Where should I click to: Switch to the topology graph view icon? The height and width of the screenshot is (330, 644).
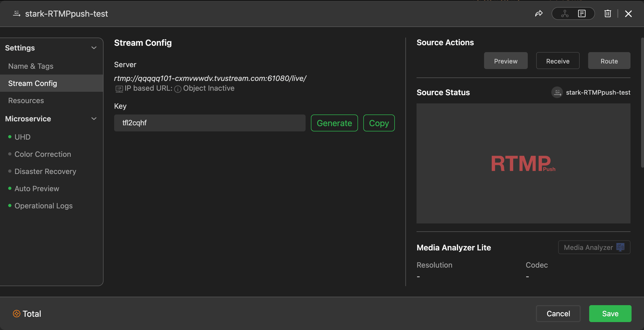click(565, 13)
